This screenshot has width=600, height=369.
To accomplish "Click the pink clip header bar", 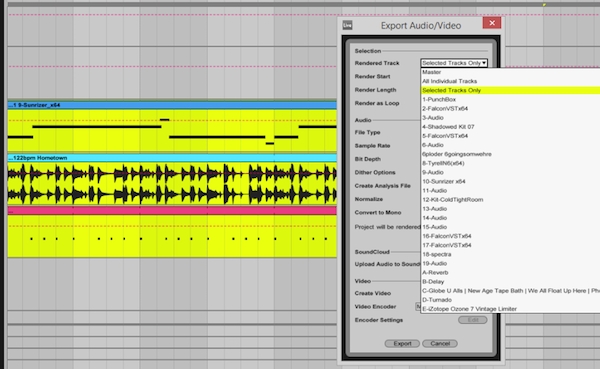I will click(172, 211).
